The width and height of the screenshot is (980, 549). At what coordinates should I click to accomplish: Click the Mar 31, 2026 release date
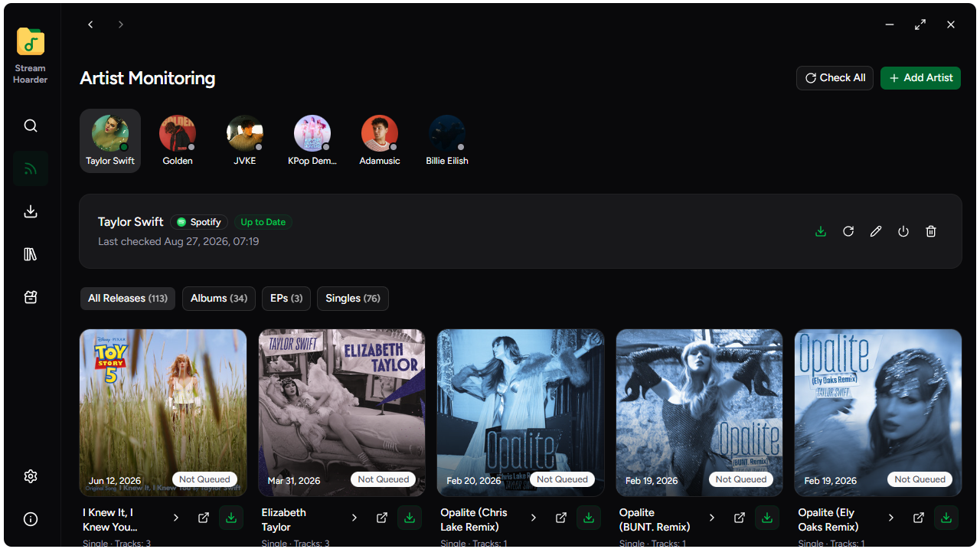294,481
